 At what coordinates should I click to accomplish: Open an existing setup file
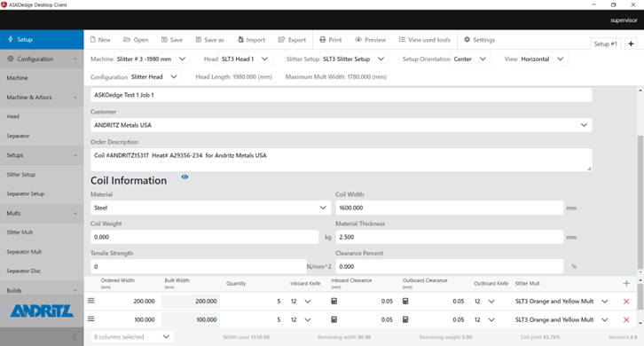pos(136,40)
